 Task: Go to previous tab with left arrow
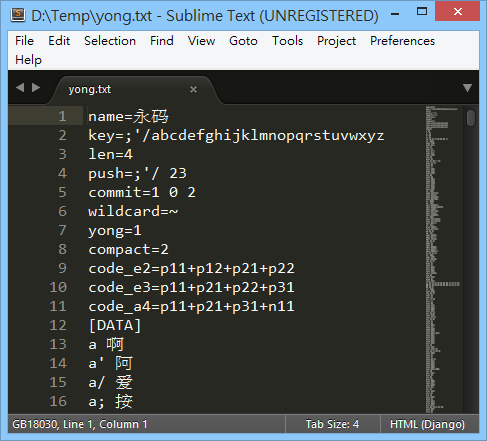20,88
